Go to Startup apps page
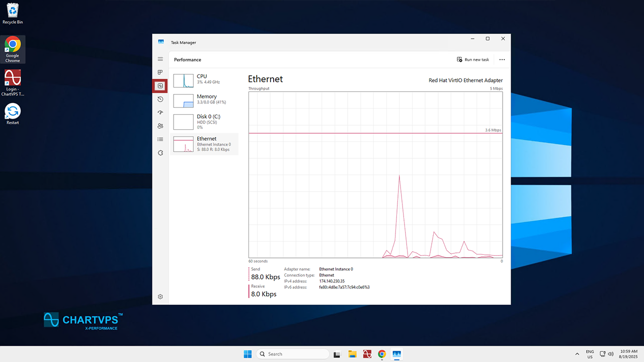644x362 pixels. point(160,113)
